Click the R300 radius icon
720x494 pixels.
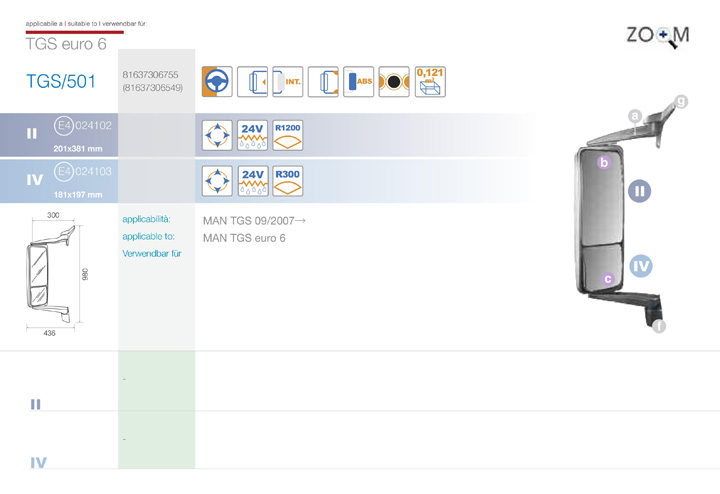[x=288, y=181]
